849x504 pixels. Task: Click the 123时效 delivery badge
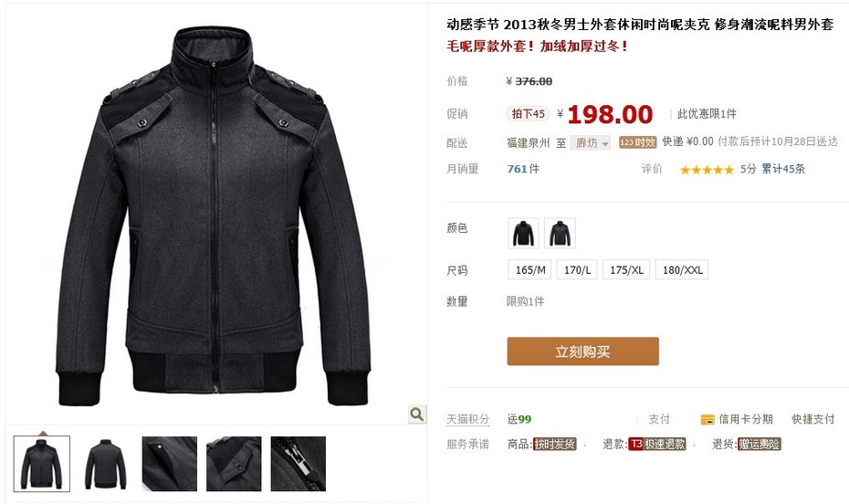pos(638,142)
